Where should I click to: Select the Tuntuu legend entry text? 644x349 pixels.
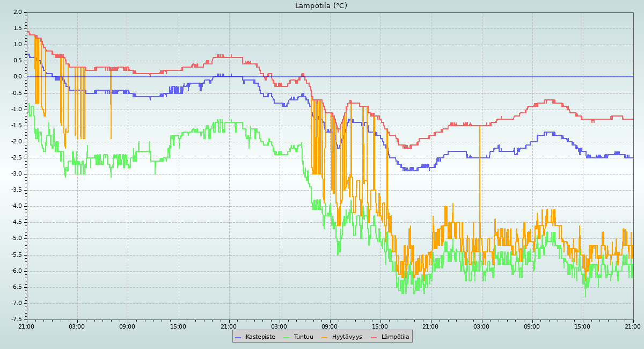[303, 337]
